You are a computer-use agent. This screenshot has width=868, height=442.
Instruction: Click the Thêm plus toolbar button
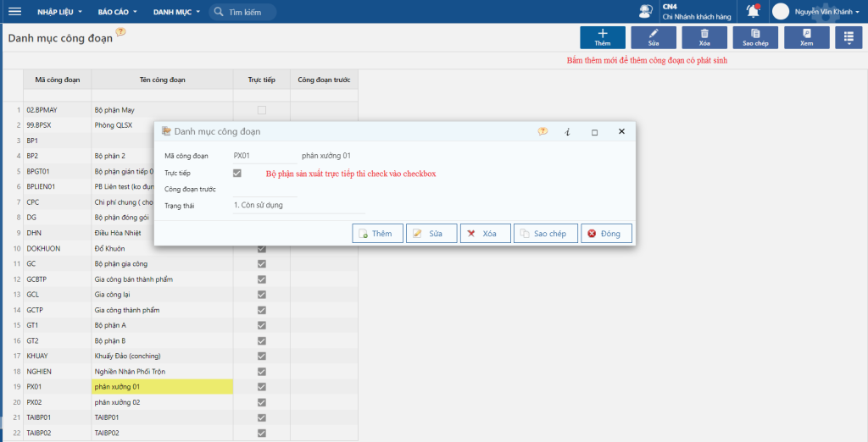(603, 37)
